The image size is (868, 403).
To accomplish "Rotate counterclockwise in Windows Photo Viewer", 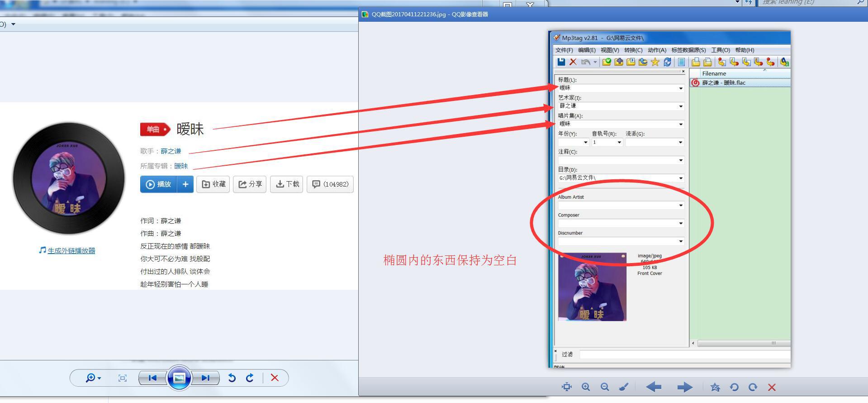I will (232, 378).
